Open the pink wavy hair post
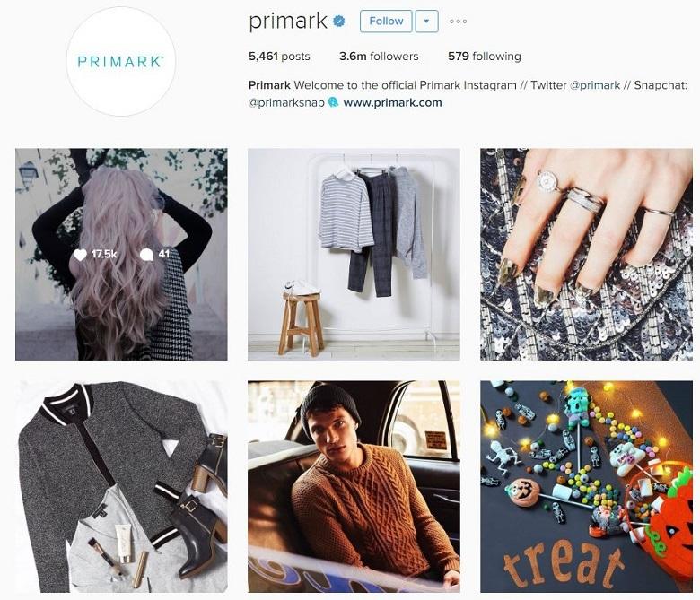The image size is (700, 600). pyautogui.click(x=121, y=255)
